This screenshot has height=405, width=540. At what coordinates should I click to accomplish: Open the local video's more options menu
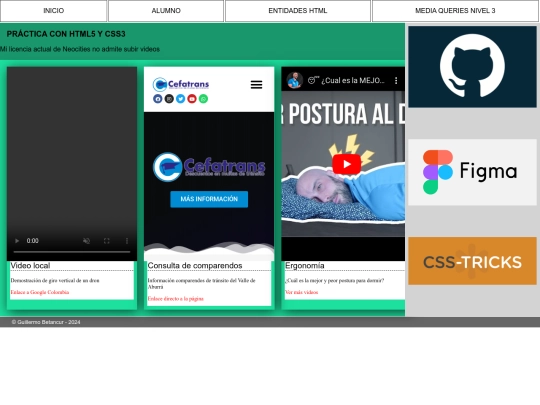pos(127,241)
